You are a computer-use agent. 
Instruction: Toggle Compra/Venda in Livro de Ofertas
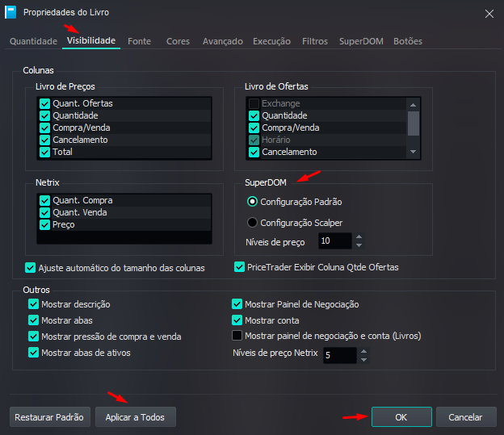click(x=254, y=128)
